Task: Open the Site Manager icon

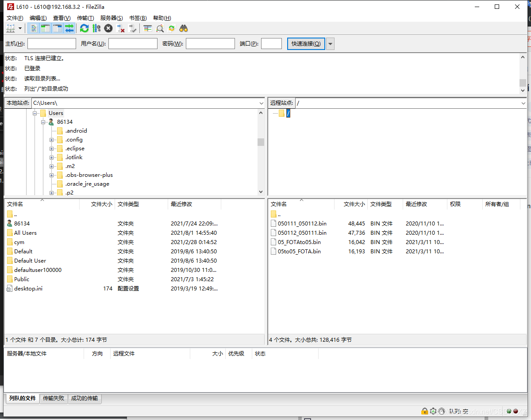Action: click(11, 28)
